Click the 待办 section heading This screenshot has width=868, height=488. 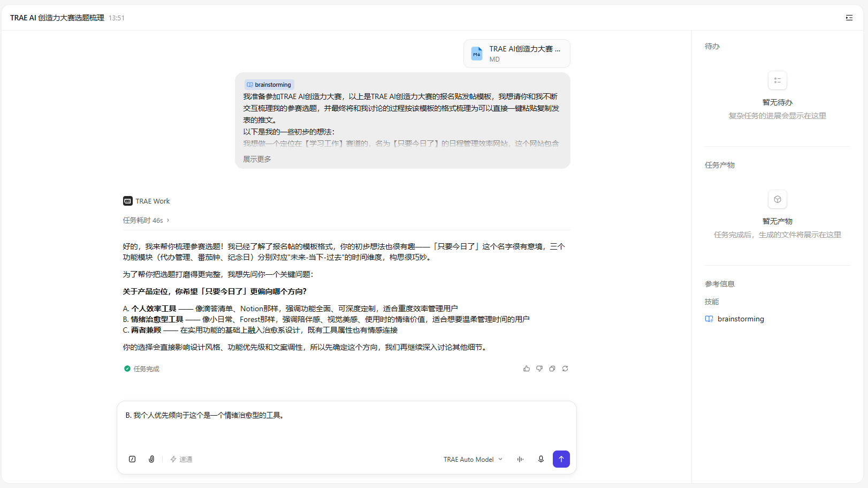[712, 46]
